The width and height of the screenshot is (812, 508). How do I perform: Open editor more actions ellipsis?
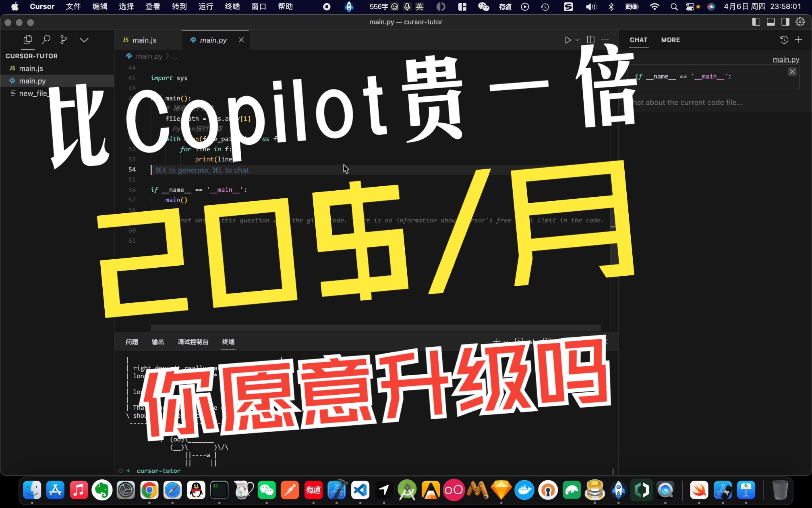coord(605,40)
